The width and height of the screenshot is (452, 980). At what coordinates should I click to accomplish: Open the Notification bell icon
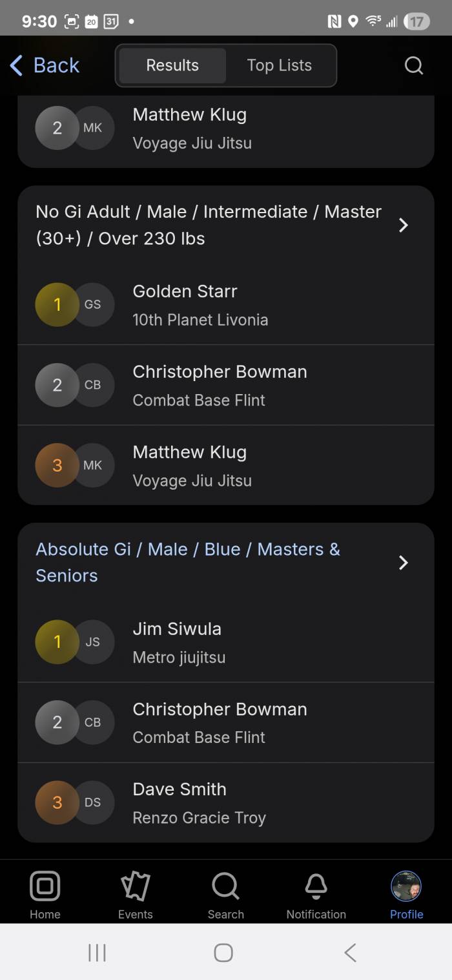tap(316, 886)
